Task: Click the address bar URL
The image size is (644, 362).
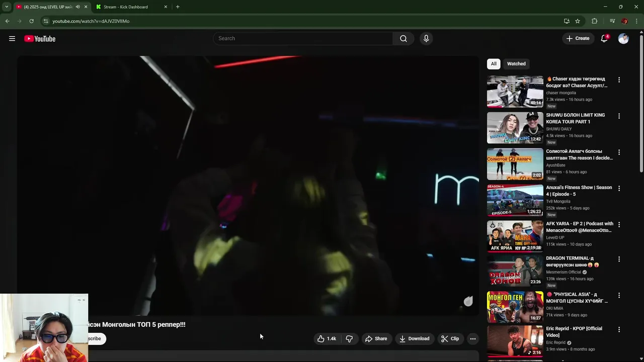Action: 91,21
